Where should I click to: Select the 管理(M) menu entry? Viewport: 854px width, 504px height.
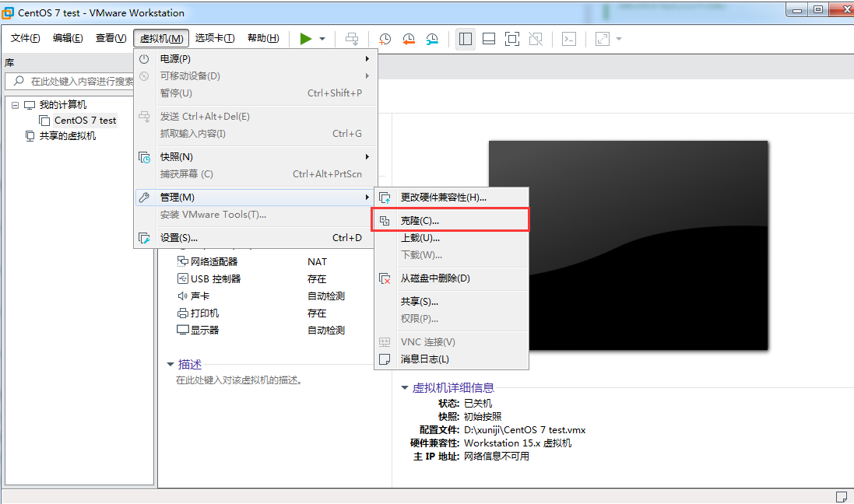coord(255,197)
